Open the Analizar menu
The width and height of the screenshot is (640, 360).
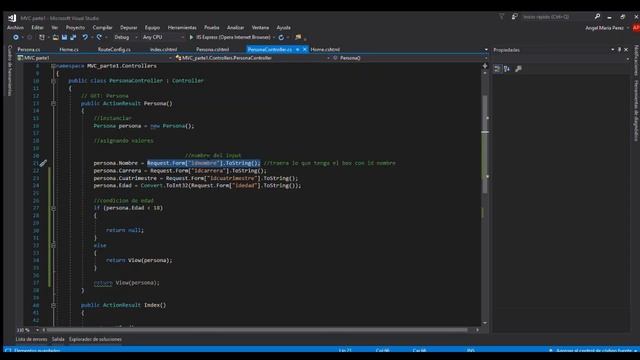coord(236,28)
